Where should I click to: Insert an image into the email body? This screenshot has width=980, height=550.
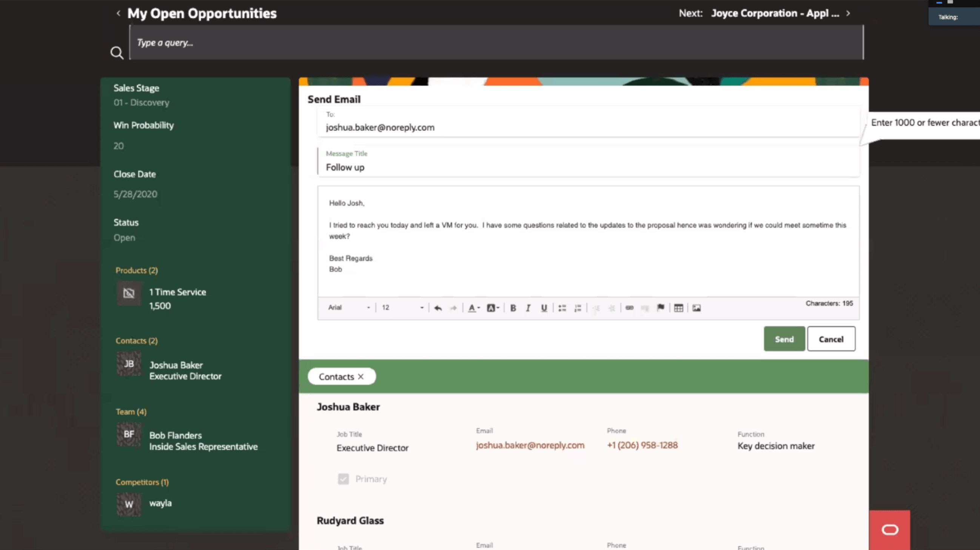[x=696, y=308]
